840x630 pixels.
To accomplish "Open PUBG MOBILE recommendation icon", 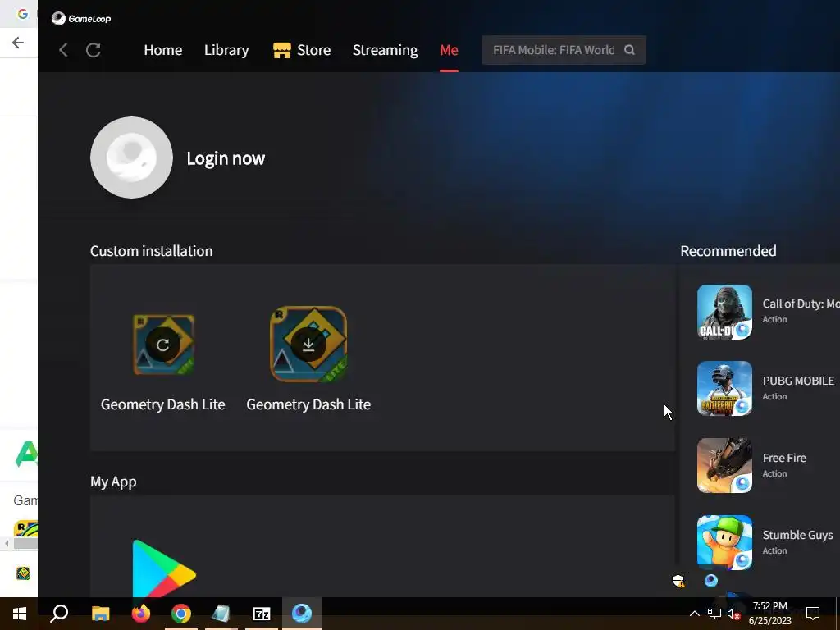I will [724, 388].
